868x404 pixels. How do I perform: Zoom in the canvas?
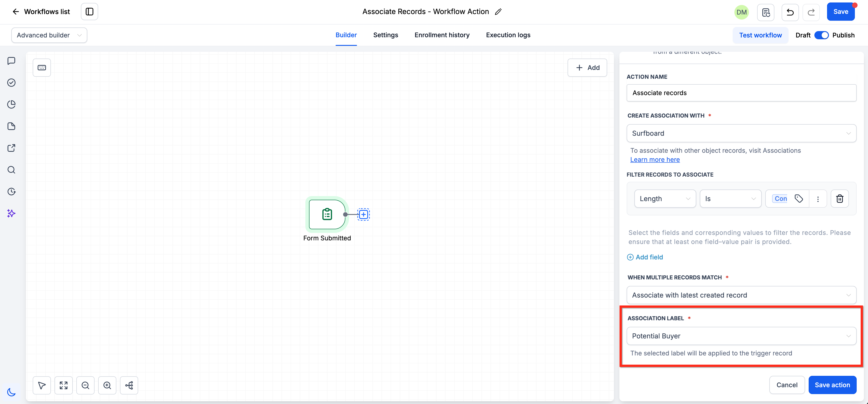tap(107, 385)
